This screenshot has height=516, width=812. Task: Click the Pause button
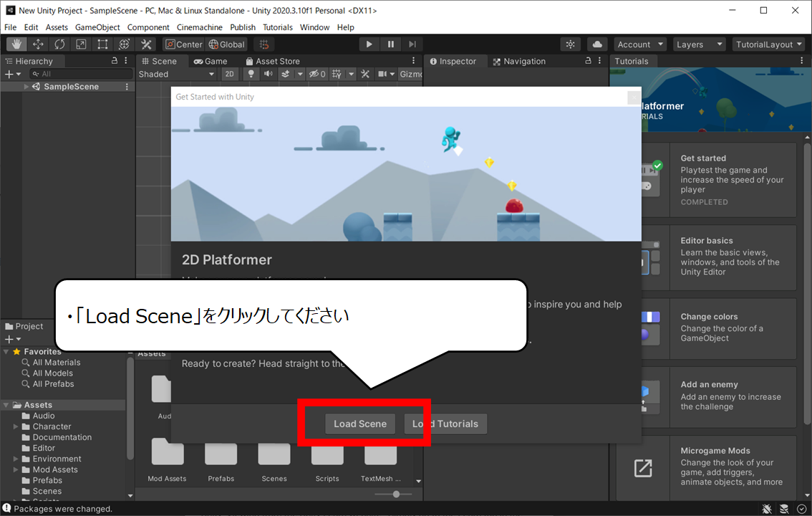pos(391,44)
